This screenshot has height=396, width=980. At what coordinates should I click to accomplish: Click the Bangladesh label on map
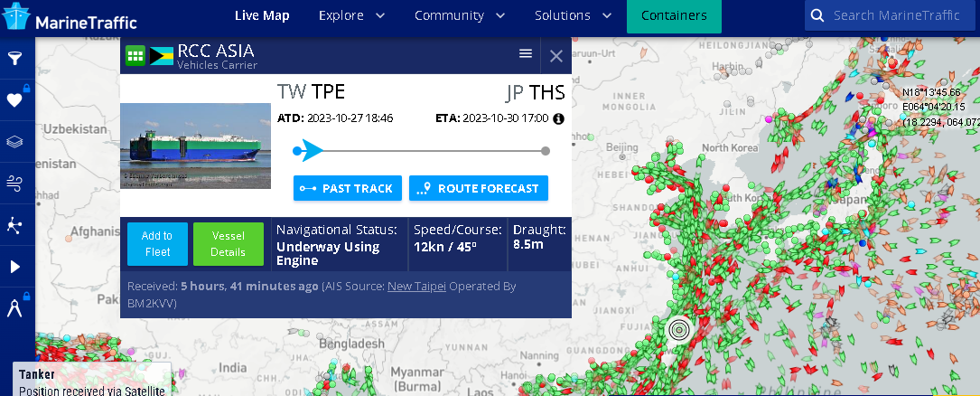click(352, 344)
